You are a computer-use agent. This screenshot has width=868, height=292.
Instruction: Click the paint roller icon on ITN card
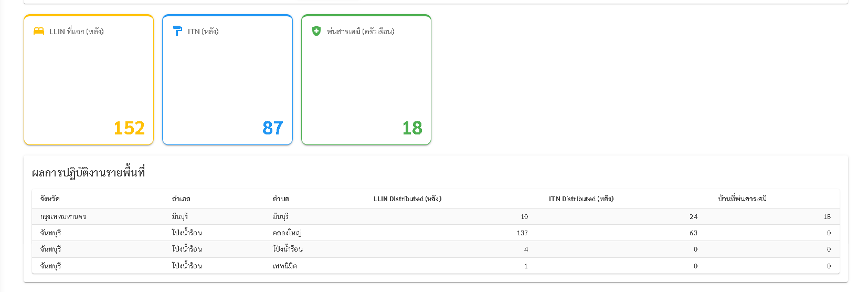click(177, 31)
